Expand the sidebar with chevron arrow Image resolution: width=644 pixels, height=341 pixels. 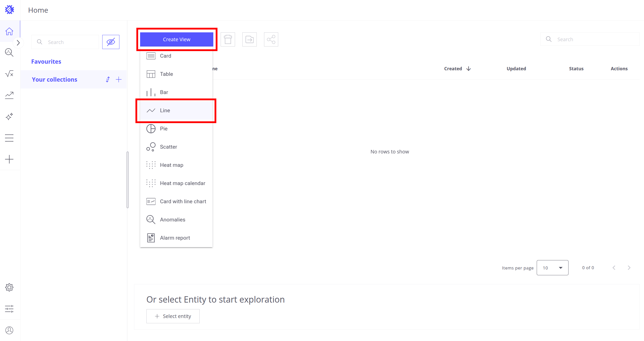pyautogui.click(x=18, y=43)
